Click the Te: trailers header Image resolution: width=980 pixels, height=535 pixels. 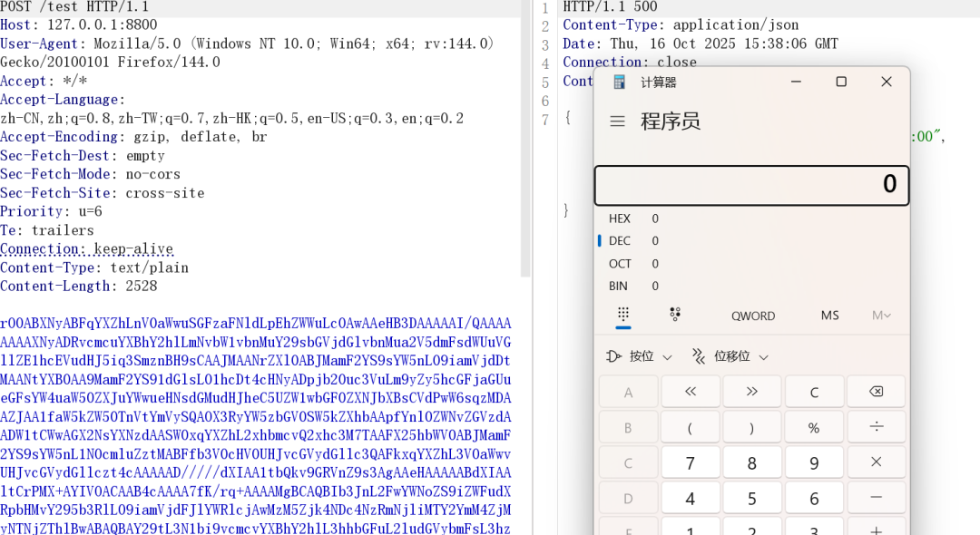(x=47, y=229)
